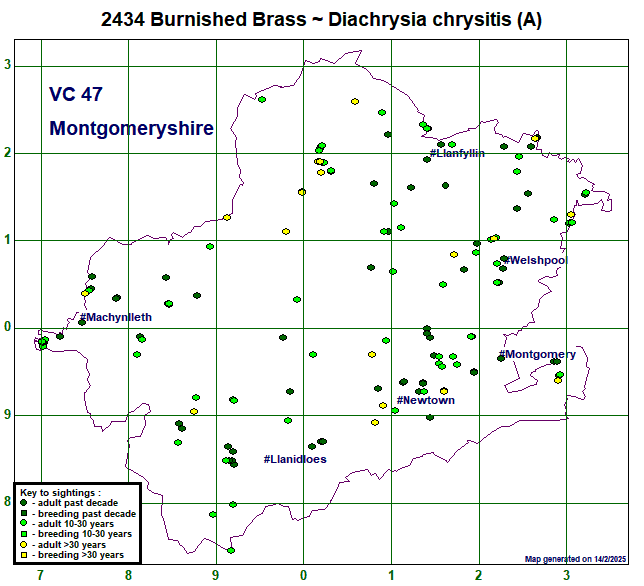Click the map title Burnished Brass heading
Viewport: 644px width, 586px height.
pyautogui.click(x=321, y=19)
